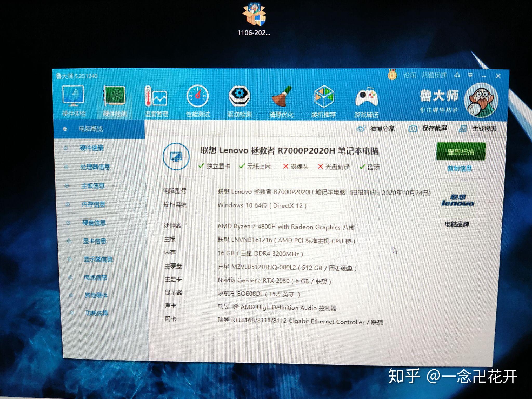Click the camera icon for 保存截屏
532x399 pixels.
pos(413,128)
